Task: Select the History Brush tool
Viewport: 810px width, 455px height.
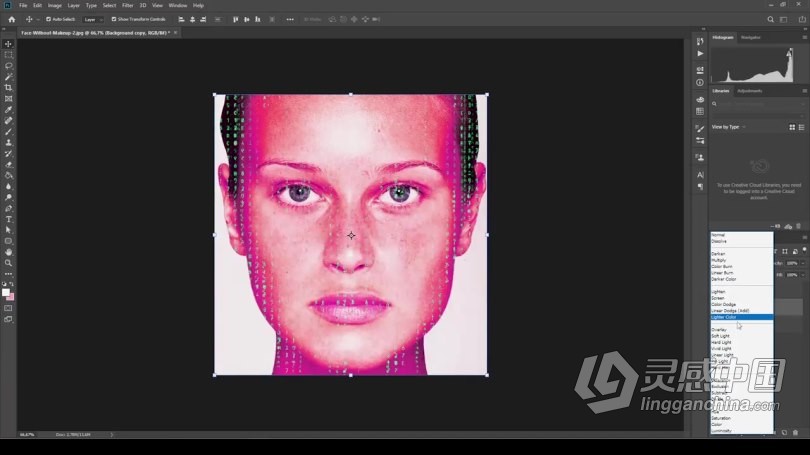Action: [x=8, y=154]
